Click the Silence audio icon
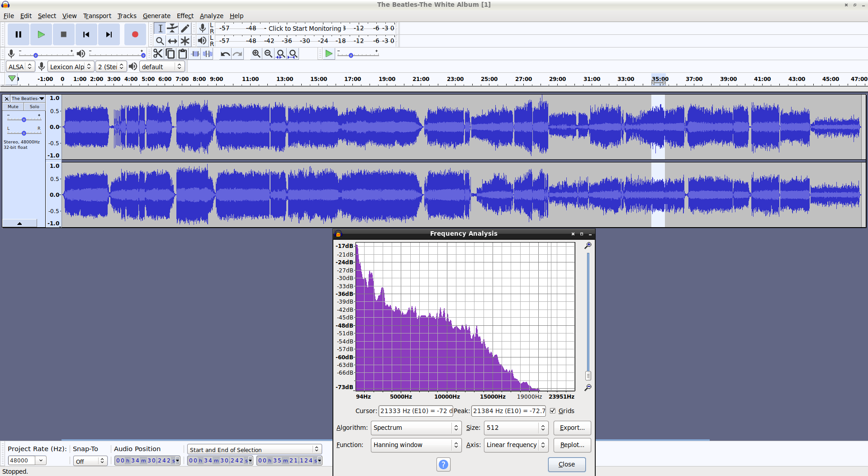The height and width of the screenshot is (476, 868). [208, 54]
